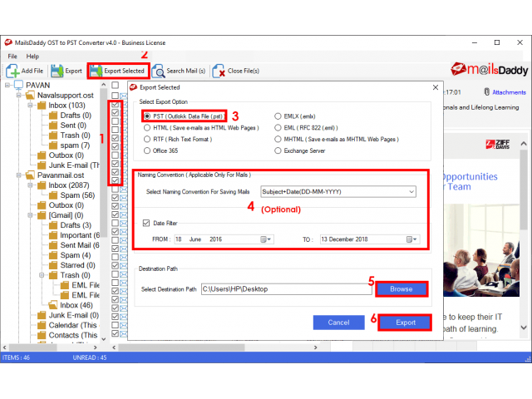Image resolution: width=532 pixels, height=399 pixels.
Task: Close the Export Selected dialog
Action: click(x=436, y=87)
